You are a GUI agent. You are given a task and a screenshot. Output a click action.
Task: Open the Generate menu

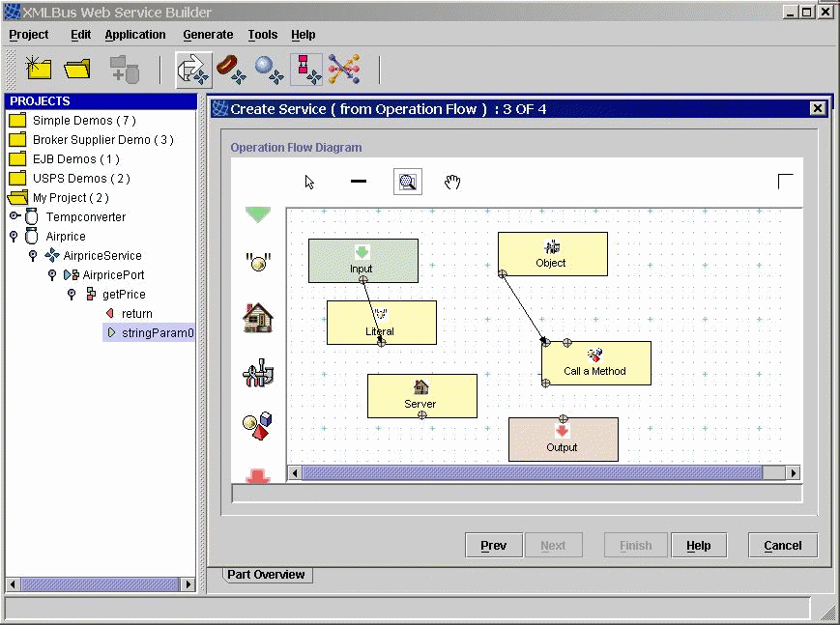click(x=208, y=35)
